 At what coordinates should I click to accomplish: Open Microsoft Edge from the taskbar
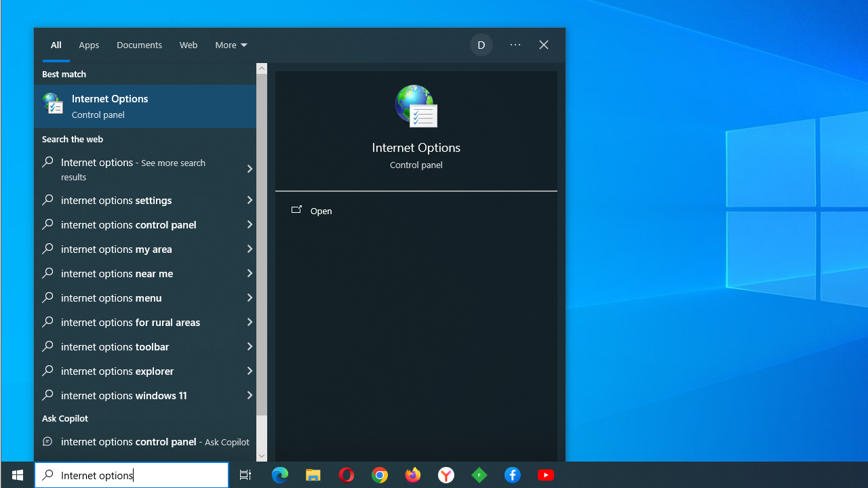280,475
